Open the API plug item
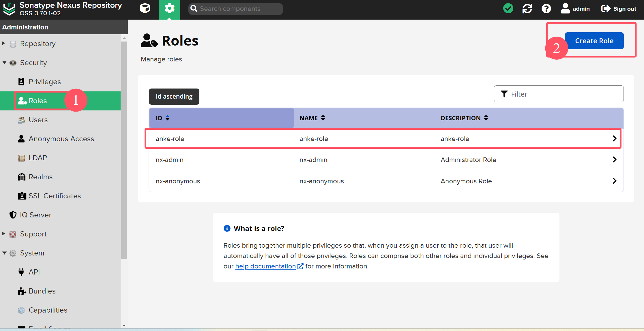The width and height of the screenshot is (644, 331). [34, 272]
